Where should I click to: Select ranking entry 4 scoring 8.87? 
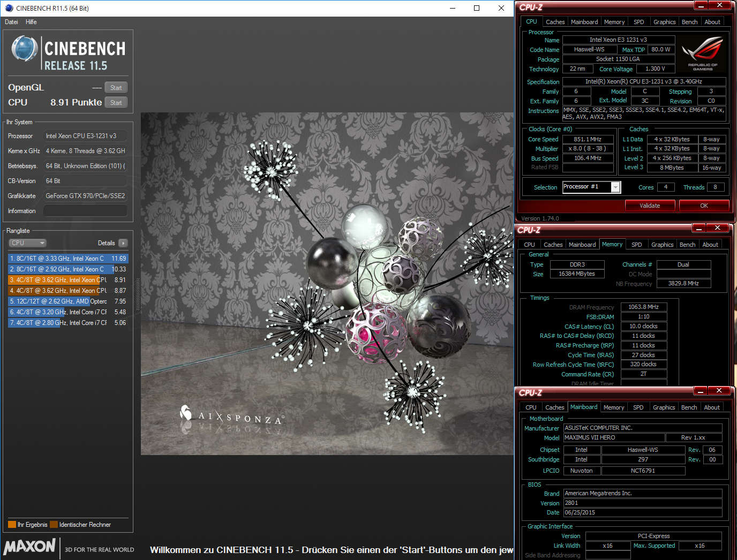tap(68, 291)
